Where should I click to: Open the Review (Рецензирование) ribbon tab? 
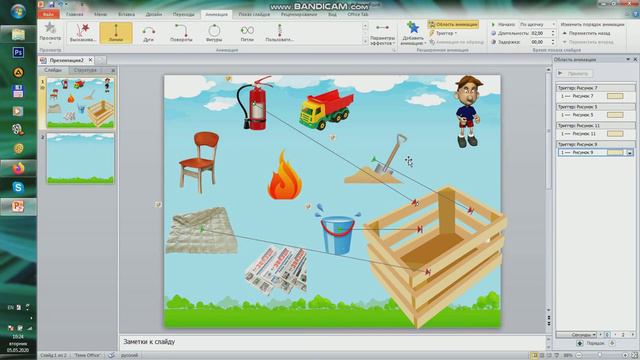click(299, 14)
